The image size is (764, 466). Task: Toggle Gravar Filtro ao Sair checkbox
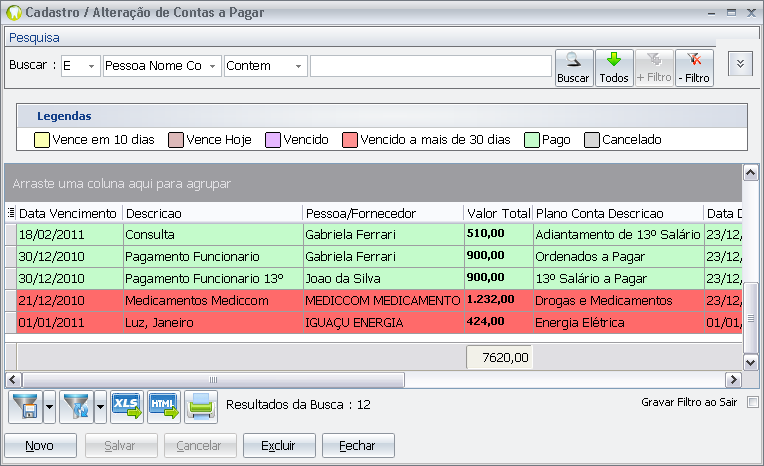(x=753, y=402)
